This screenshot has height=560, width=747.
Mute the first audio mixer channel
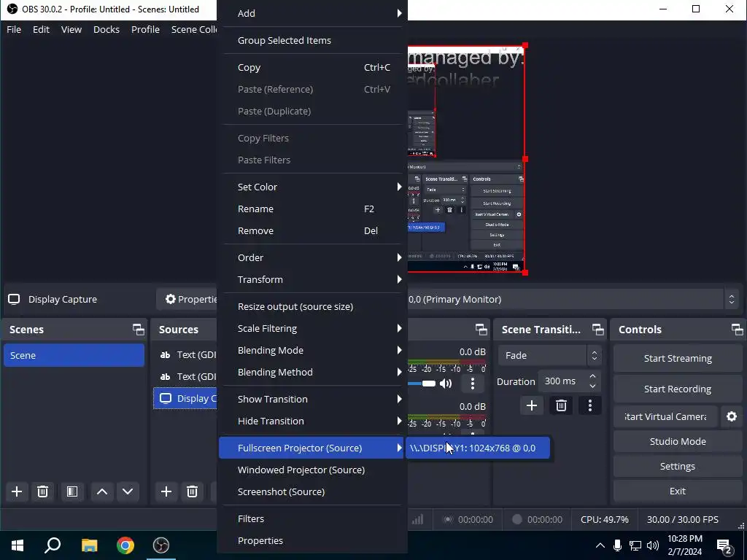coord(446,384)
